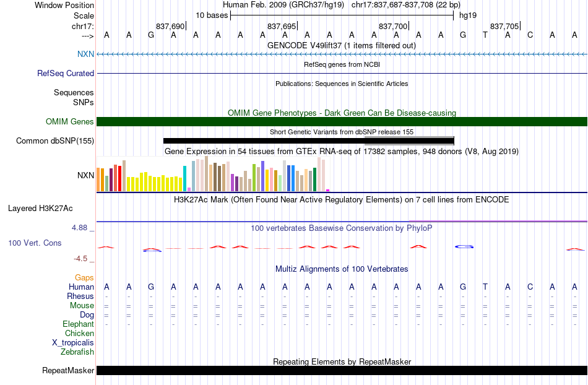
Task: Click the blue PhyloP conservation mark
Action: pos(464,247)
